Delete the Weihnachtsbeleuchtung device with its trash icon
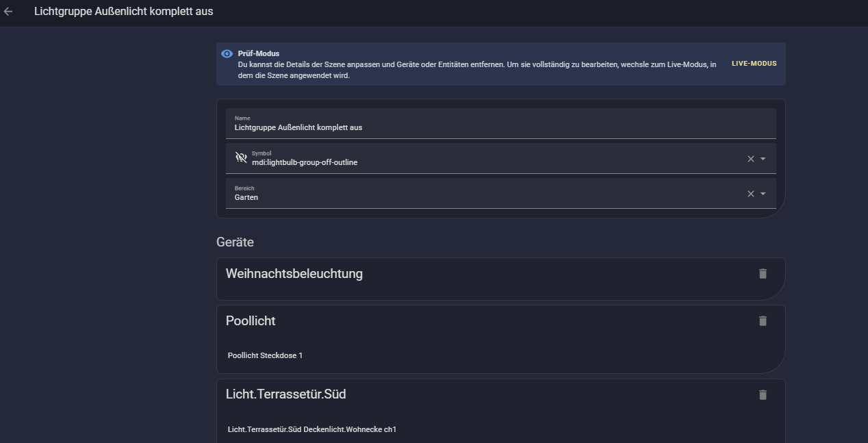868x443 pixels. (x=763, y=273)
